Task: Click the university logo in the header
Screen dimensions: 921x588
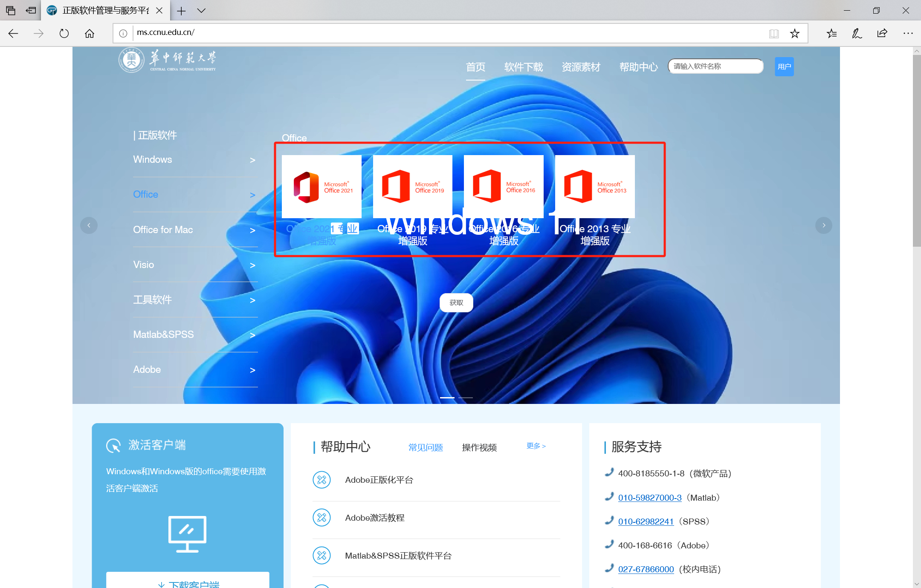Action: point(168,60)
